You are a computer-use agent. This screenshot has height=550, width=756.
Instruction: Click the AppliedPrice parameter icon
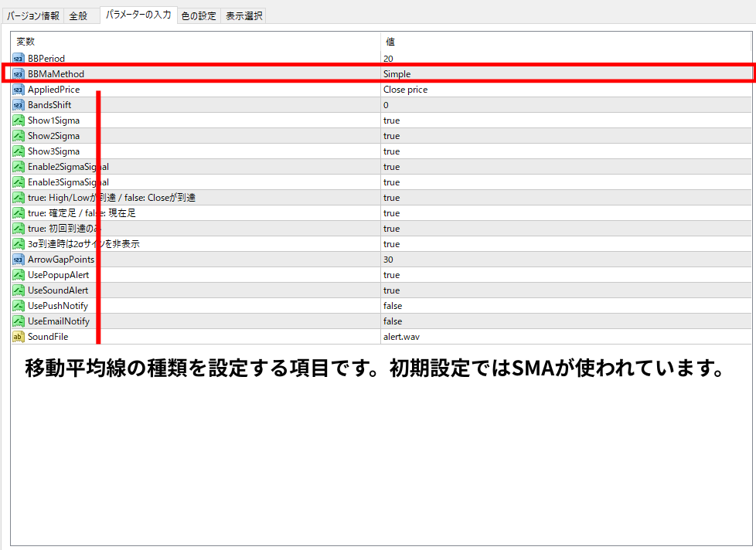point(19,90)
